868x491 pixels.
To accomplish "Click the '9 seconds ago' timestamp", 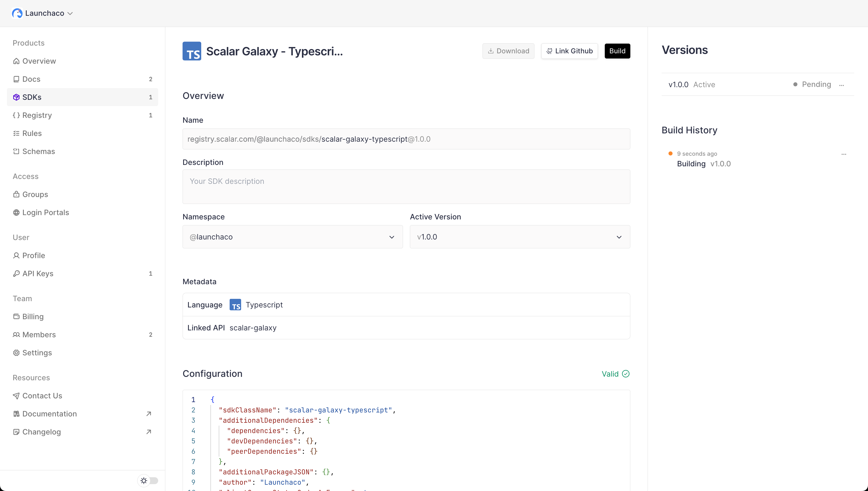I will pyautogui.click(x=697, y=154).
